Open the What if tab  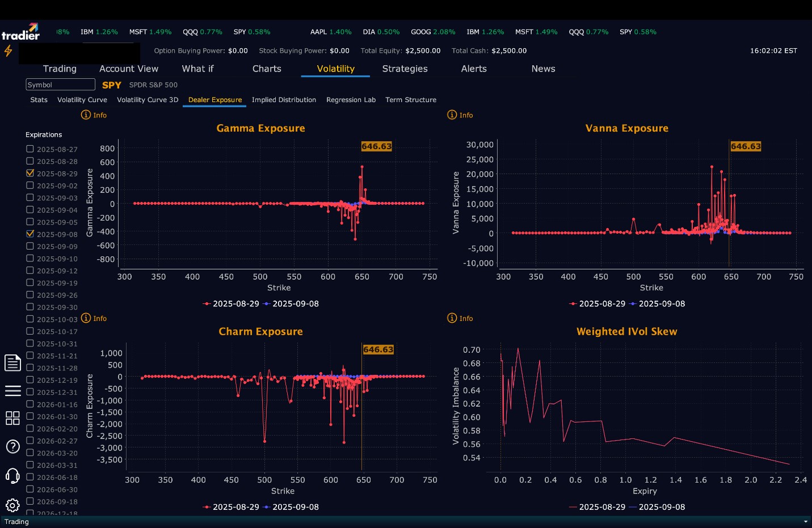coord(197,69)
